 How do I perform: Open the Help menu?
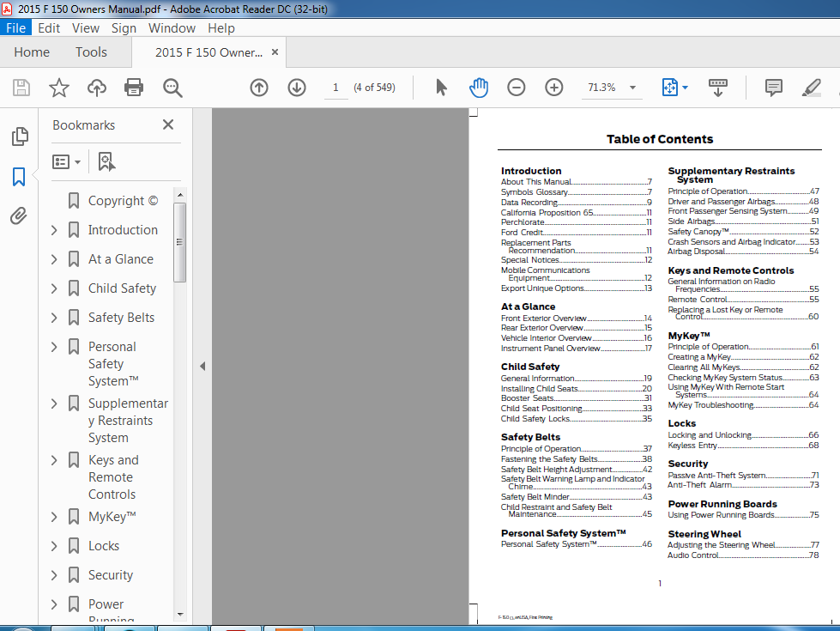tap(221, 27)
